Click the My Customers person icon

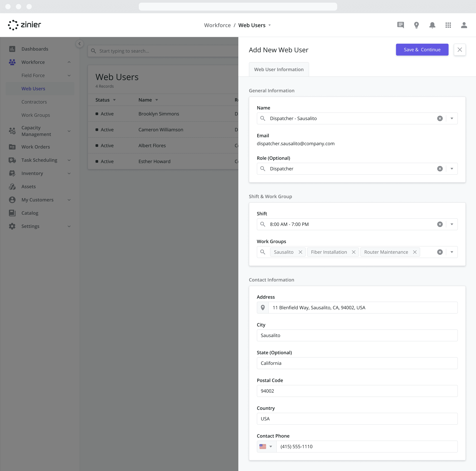[x=12, y=200]
